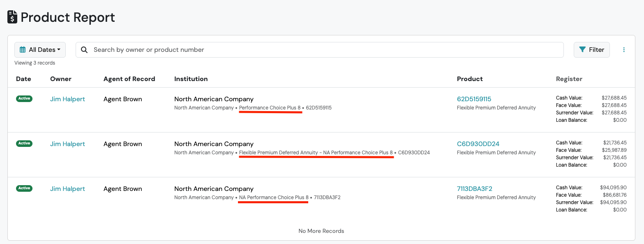644x244 pixels.
Task: Open Jim Halpert link in 7113DBA3F2 row
Action: coord(67,189)
